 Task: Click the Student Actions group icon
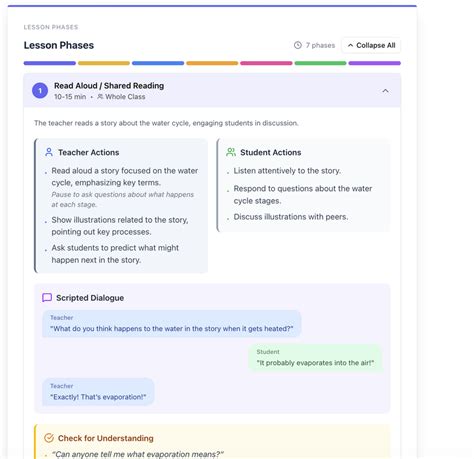(231, 152)
